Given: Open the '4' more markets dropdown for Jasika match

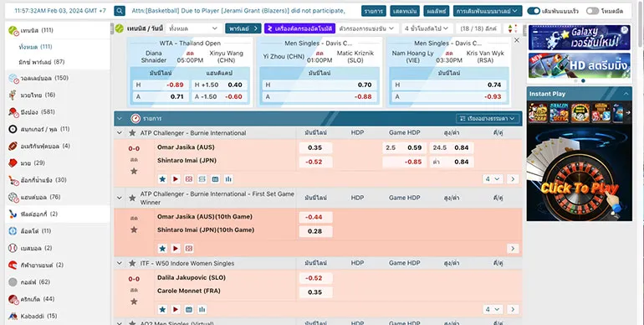Looking at the screenshot, I should [x=492, y=179].
